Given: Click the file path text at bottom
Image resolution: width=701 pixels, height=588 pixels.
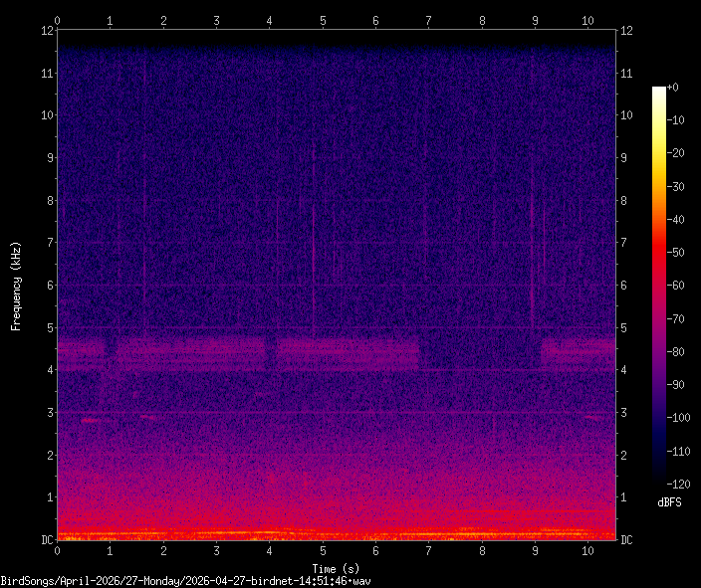Looking at the screenshot, I should (186, 580).
